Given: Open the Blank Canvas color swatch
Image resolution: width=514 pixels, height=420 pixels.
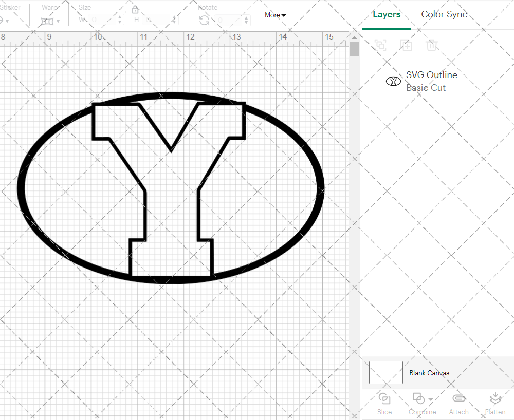Looking at the screenshot, I should tap(385, 373).
